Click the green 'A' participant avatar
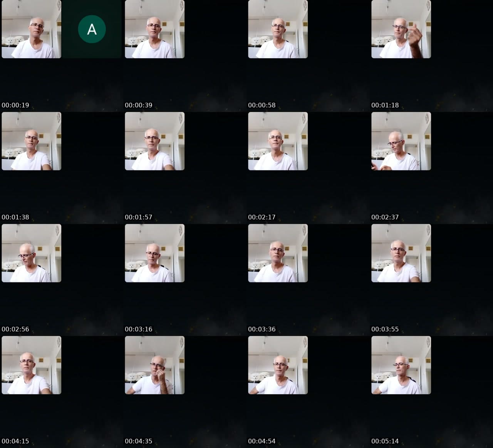This screenshot has height=448, width=493. click(92, 29)
